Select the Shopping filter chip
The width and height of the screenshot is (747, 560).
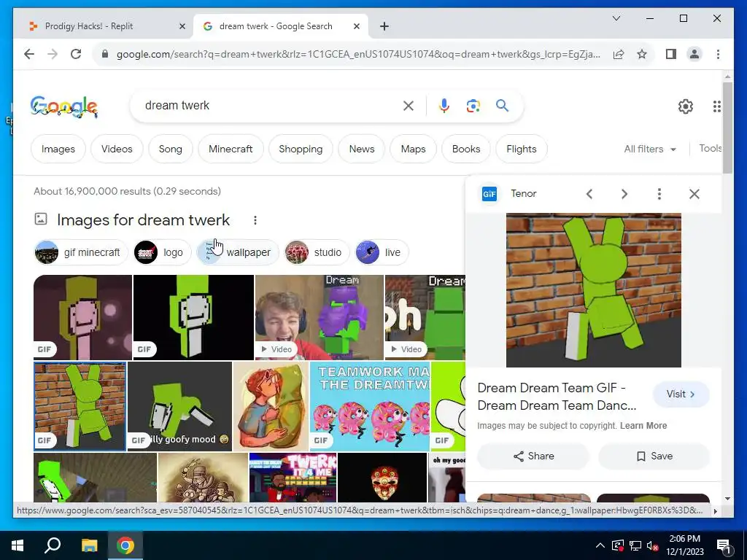(x=301, y=149)
